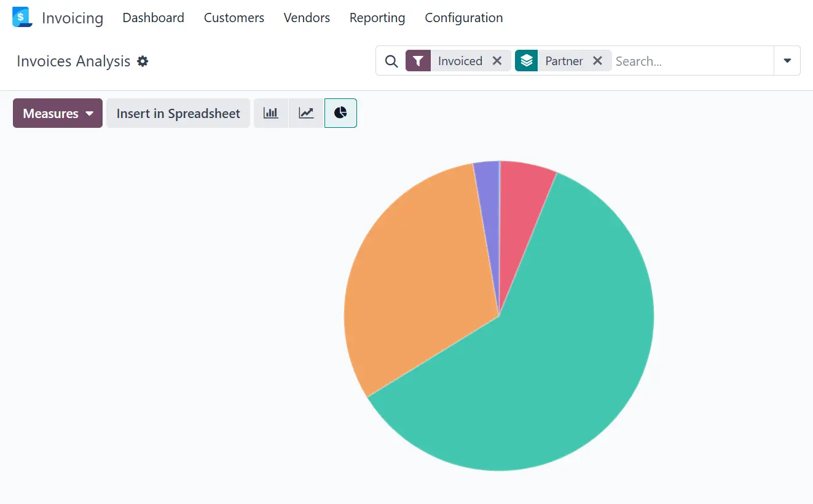The width and height of the screenshot is (813, 504).
Task: Switch to bar chart view
Action: click(271, 113)
